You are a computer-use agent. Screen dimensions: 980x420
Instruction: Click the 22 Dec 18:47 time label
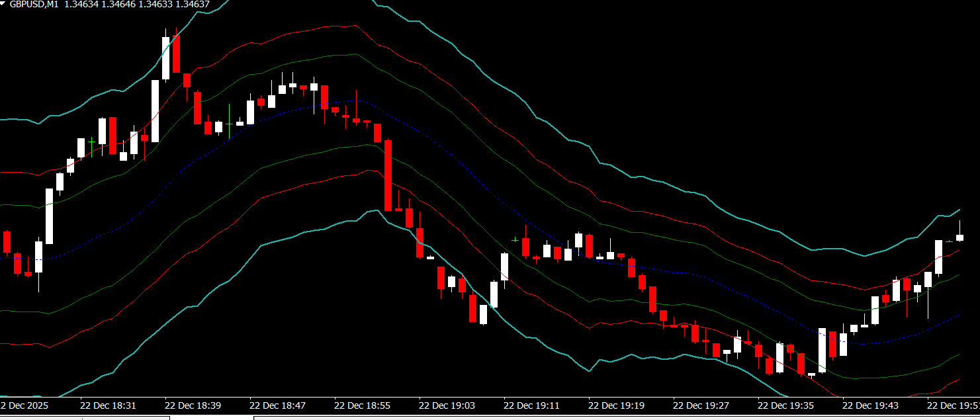click(x=277, y=405)
